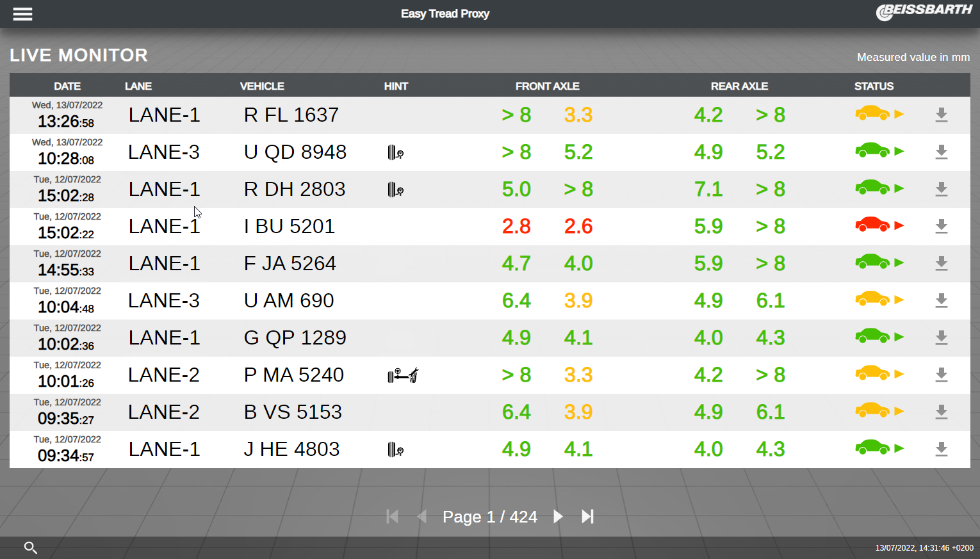Sort by VEHICLE column header

(262, 86)
